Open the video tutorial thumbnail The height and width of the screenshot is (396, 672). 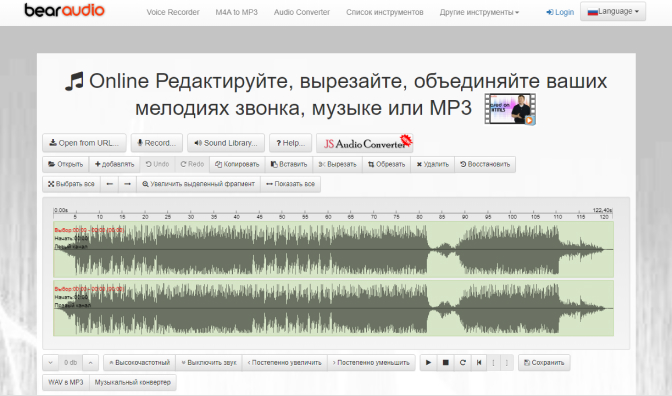tap(510, 109)
